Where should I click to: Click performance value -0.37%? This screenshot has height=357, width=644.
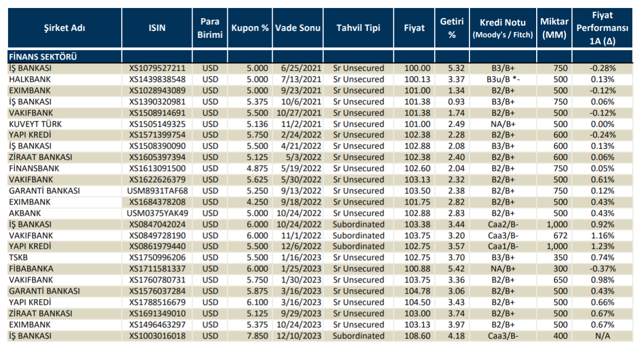coord(603,269)
